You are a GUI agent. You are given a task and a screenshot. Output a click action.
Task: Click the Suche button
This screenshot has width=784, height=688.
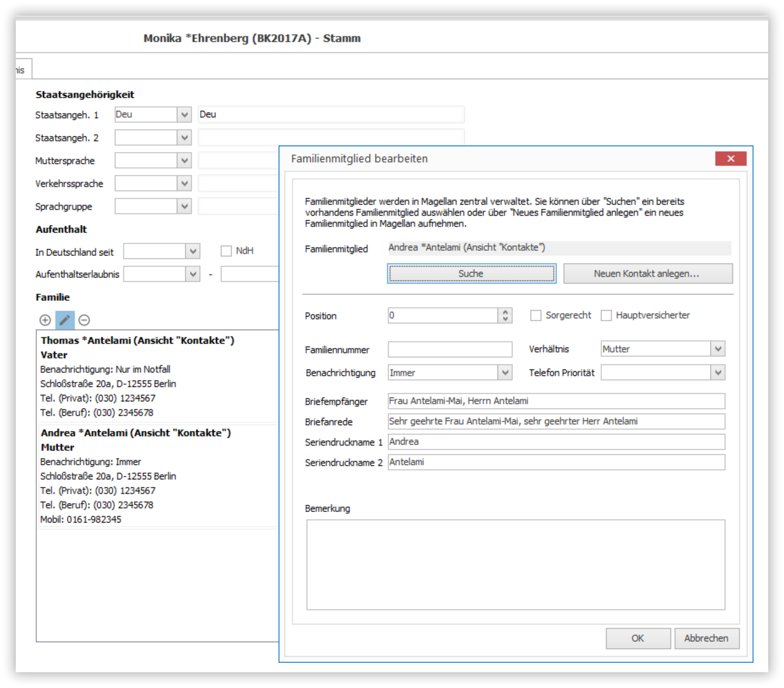pos(472,274)
